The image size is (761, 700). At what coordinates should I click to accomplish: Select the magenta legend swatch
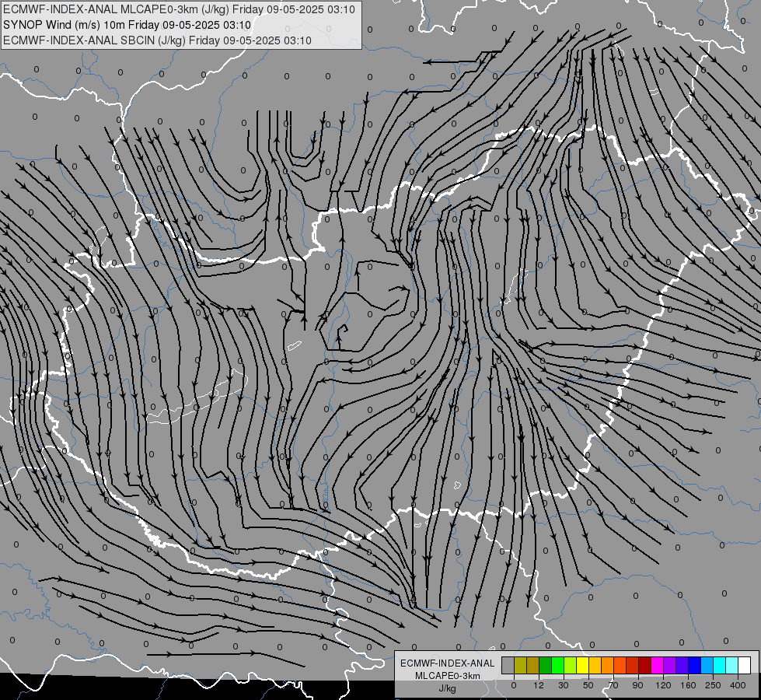tap(658, 666)
